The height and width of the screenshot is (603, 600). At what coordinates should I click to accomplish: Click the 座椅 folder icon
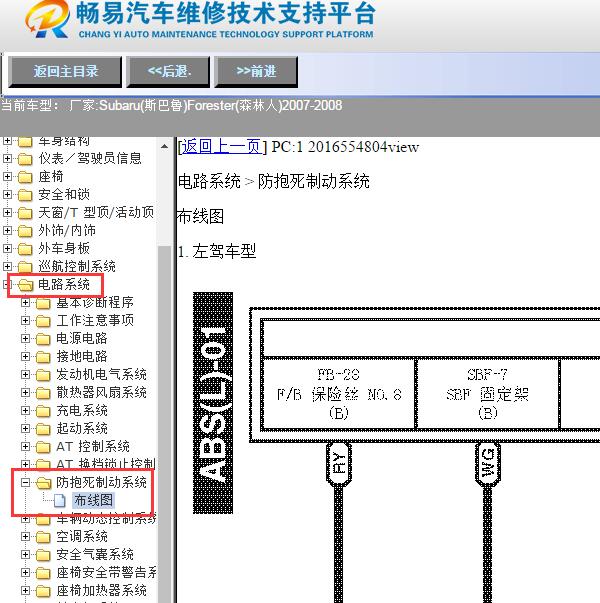coord(25,177)
